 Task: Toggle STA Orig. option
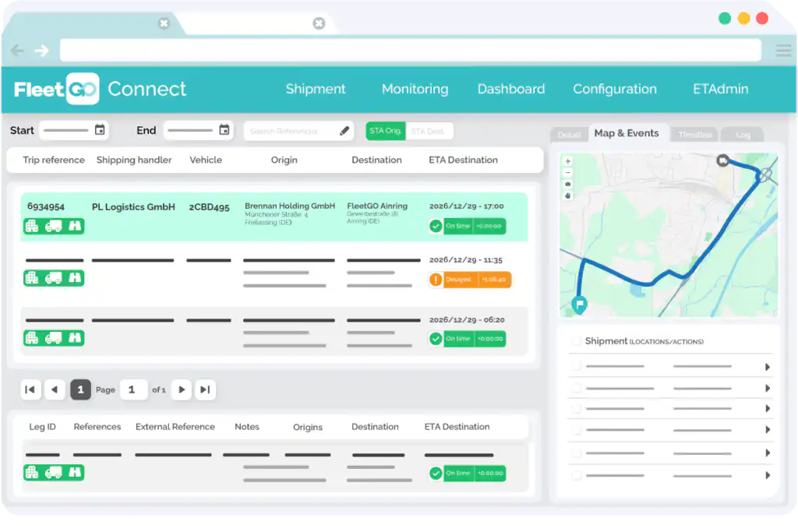click(x=385, y=131)
